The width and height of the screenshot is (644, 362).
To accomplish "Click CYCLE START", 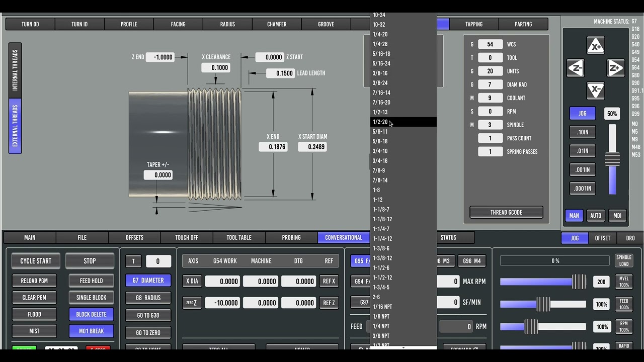I will coord(36,261).
